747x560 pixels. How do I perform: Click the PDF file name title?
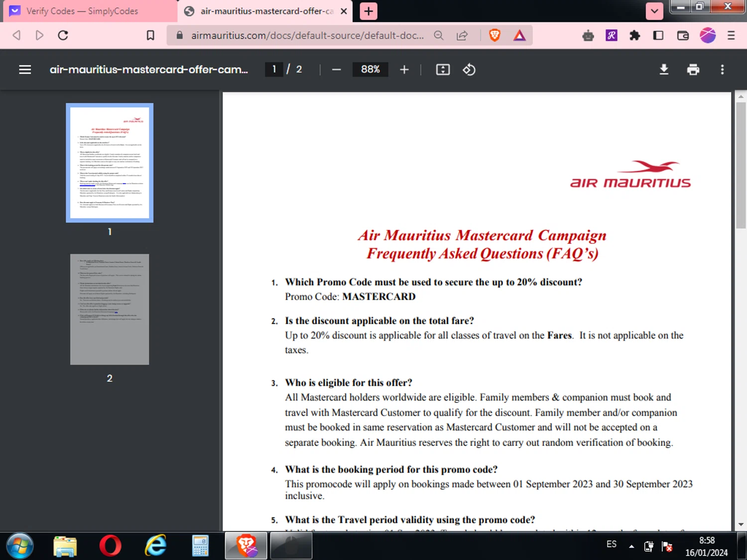click(148, 70)
